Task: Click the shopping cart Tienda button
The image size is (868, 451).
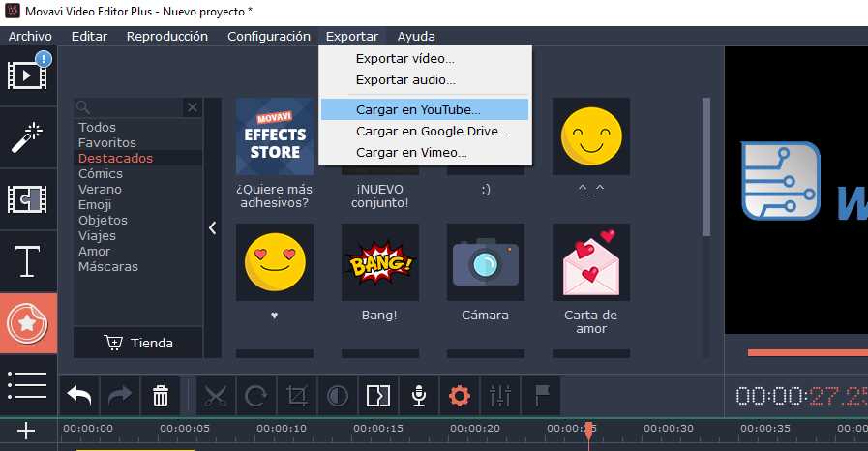Action: tap(138, 344)
